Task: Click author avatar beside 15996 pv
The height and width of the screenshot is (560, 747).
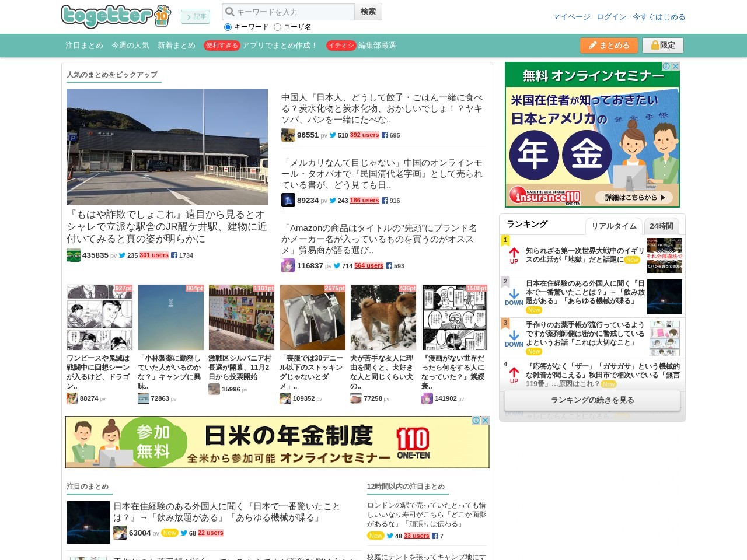Action: 214,389
